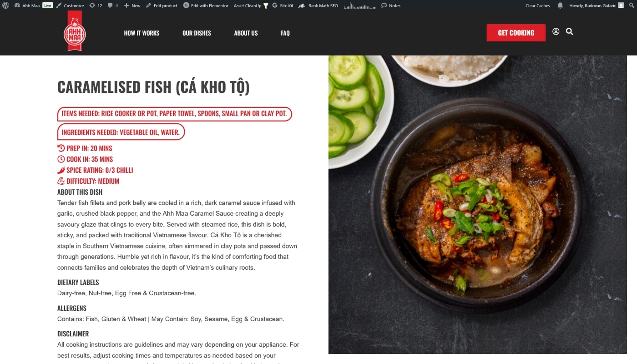Open the site stats bar graph

(x=359, y=5)
